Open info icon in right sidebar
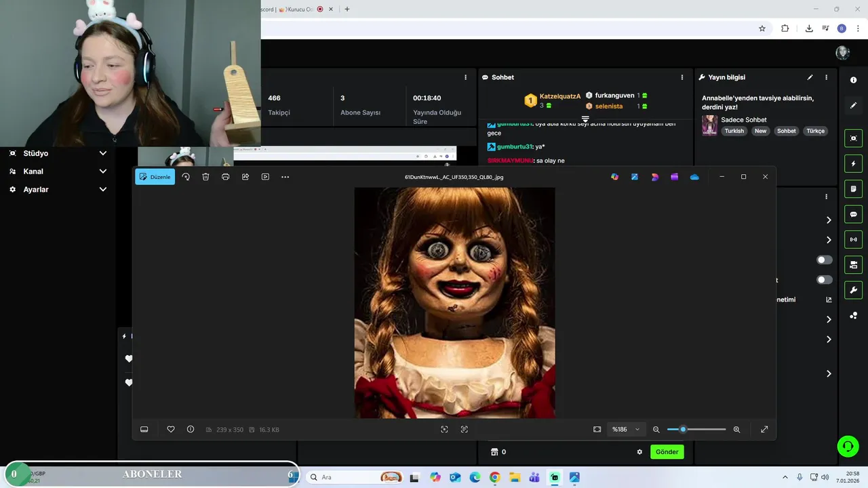The image size is (868, 488). (x=853, y=80)
